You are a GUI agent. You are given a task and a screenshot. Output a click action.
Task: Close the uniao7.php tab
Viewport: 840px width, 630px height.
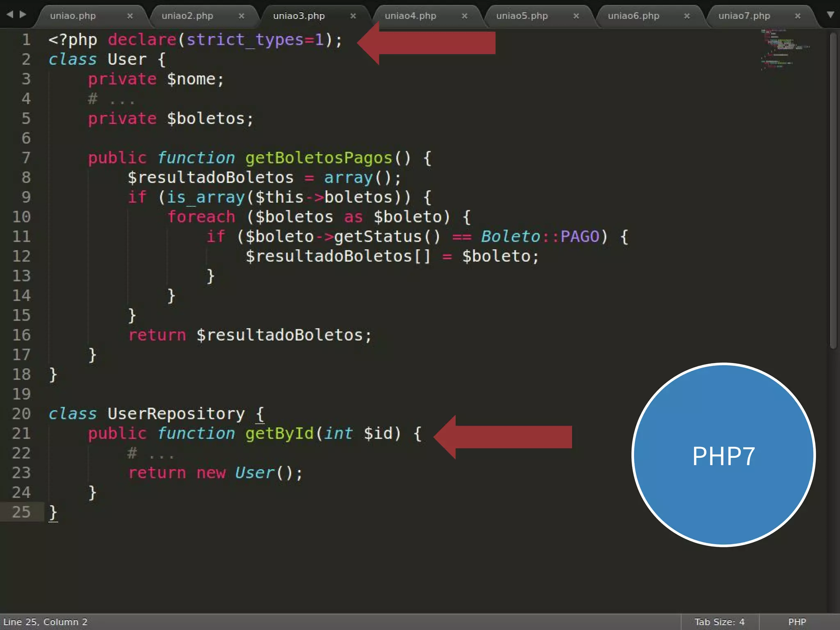[x=798, y=16]
